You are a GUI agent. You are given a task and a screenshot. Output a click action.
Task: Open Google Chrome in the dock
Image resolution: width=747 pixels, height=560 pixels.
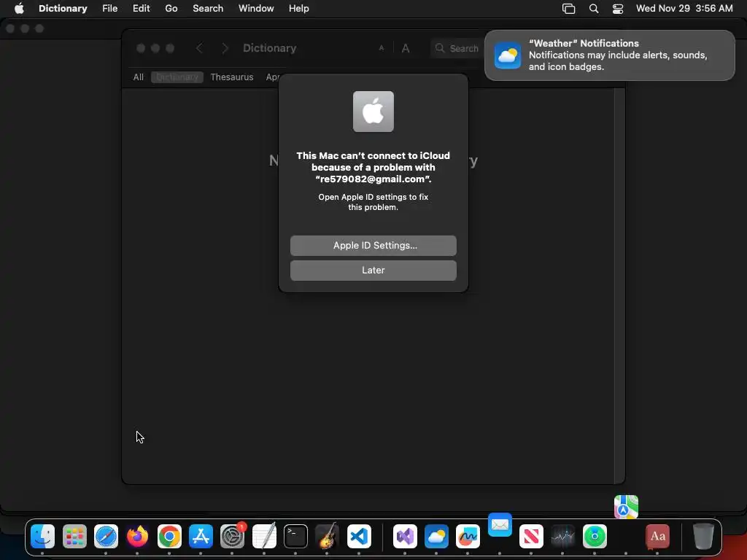tap(169, 536)
